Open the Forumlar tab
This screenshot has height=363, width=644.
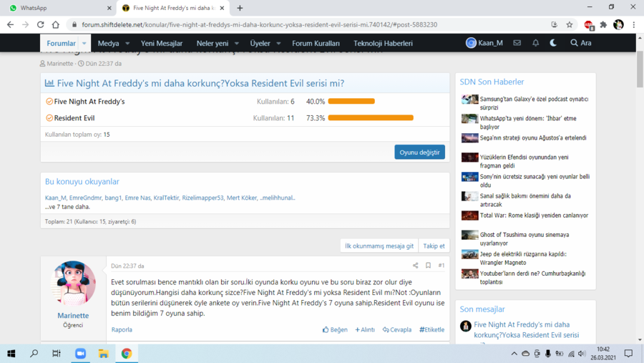point(62,43)
